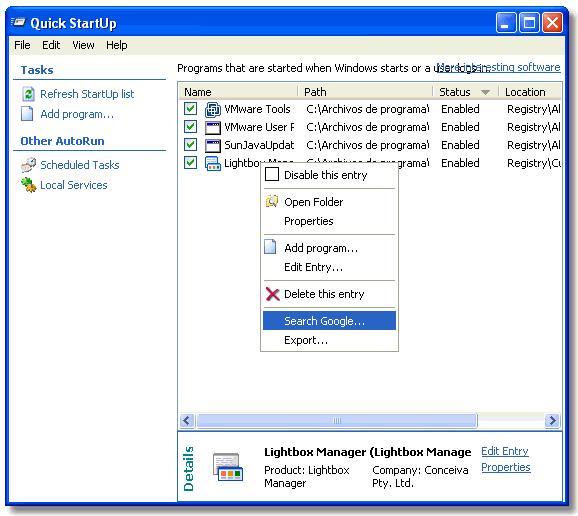Click the SunJavaUpdate entry window icon

pos(213,145)
